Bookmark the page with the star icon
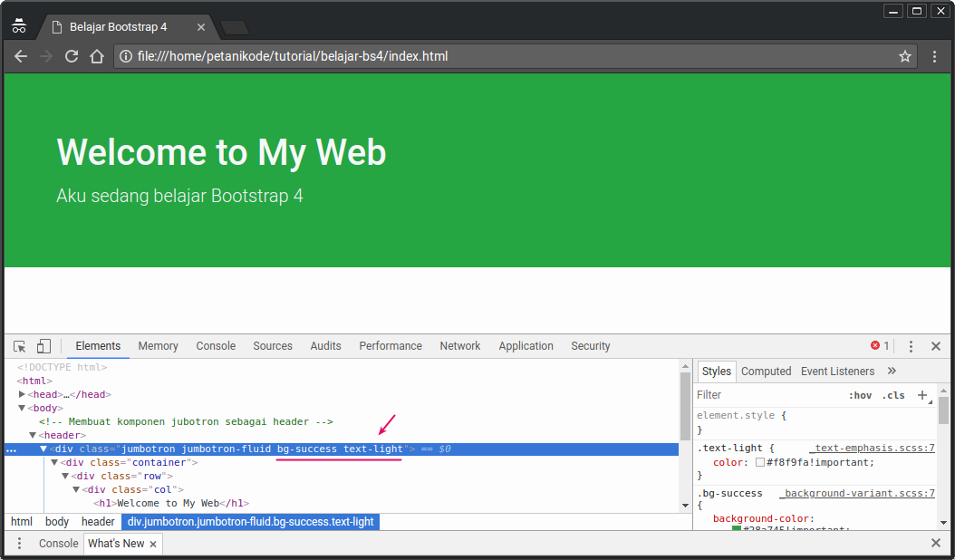This screenshot has width=955, height=560. click(904, 56)
